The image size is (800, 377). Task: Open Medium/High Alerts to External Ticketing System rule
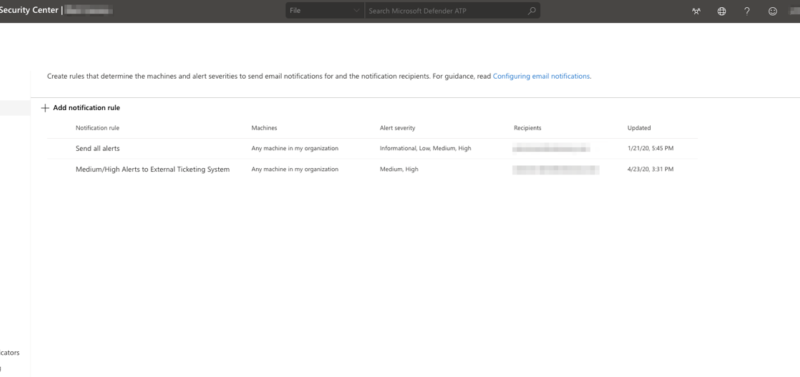153,169
